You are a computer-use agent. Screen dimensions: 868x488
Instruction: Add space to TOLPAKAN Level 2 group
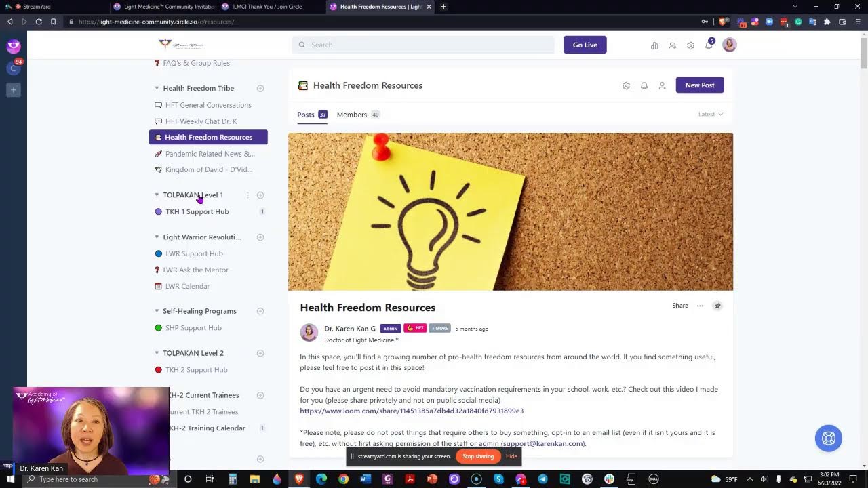(260, 353)
